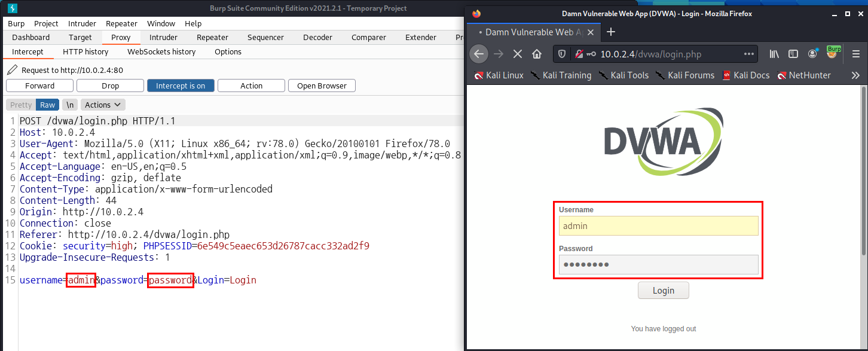Open Kali Docs bookmark
The width and height of the screenshot is (868, 351).
pyautogui.click(x=745, y=75)
